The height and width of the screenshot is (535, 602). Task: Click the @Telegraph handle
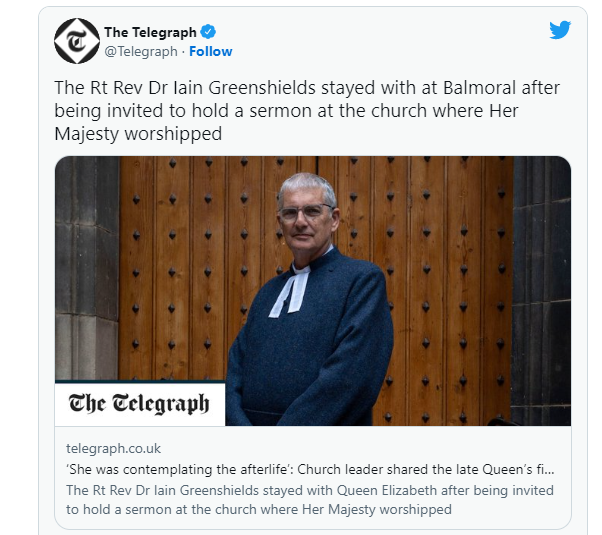[x=141, y=51]
